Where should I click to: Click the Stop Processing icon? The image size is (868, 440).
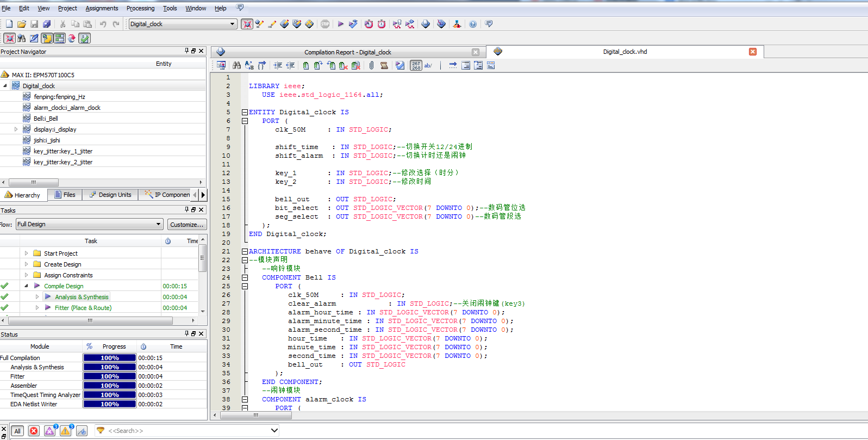click(x=325, y=24)
